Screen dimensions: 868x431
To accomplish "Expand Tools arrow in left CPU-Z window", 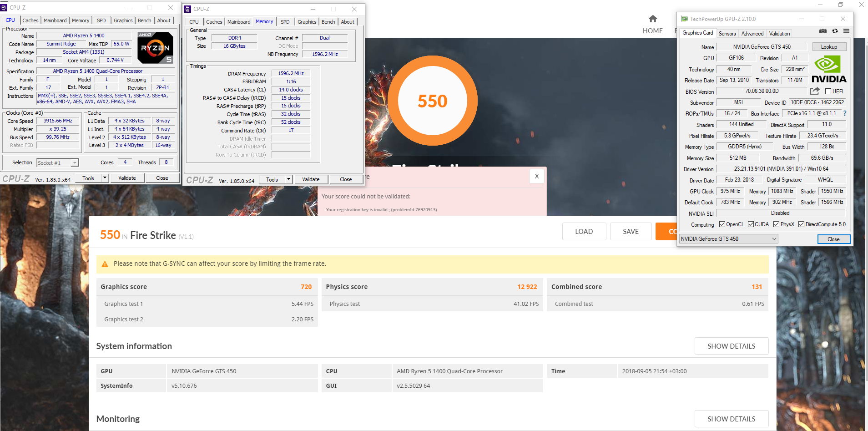I will click(x=105, y=178).
